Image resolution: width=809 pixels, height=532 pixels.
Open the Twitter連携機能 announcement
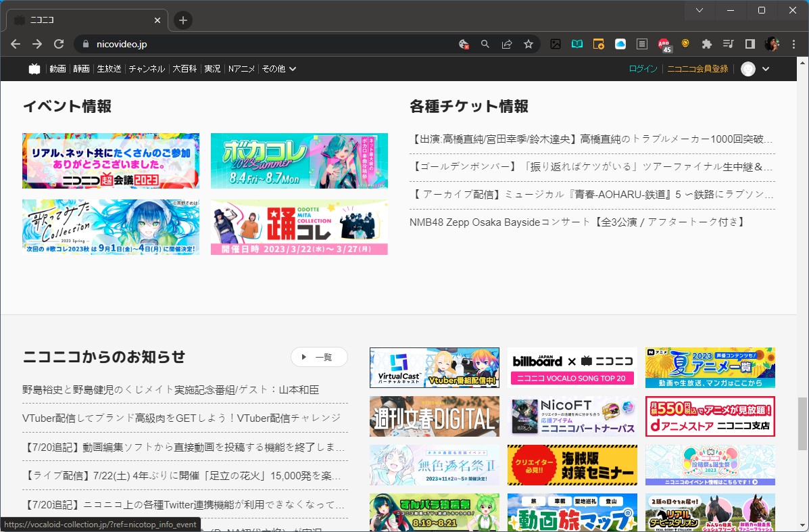click(185, 505)
